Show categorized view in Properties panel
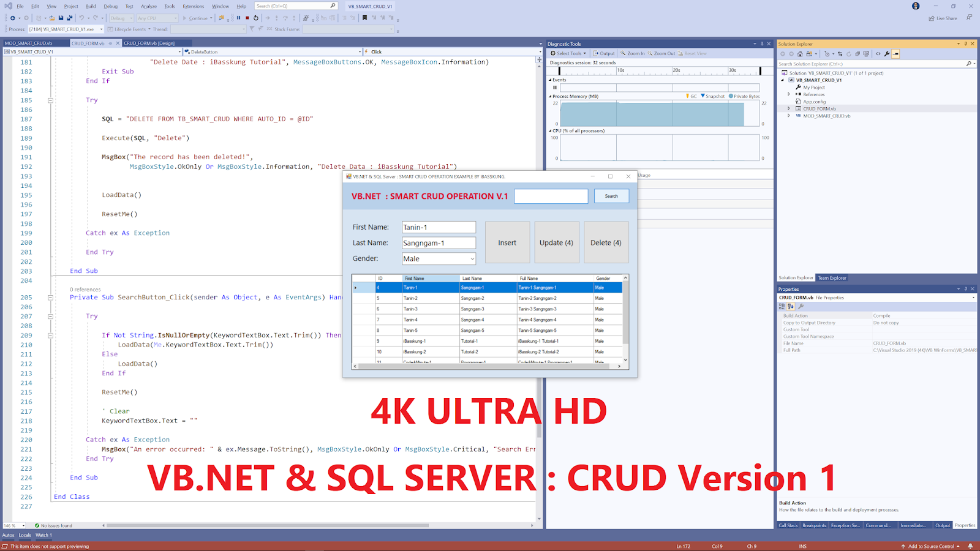This screenshot has height=551, width=980. click(783, 306)
